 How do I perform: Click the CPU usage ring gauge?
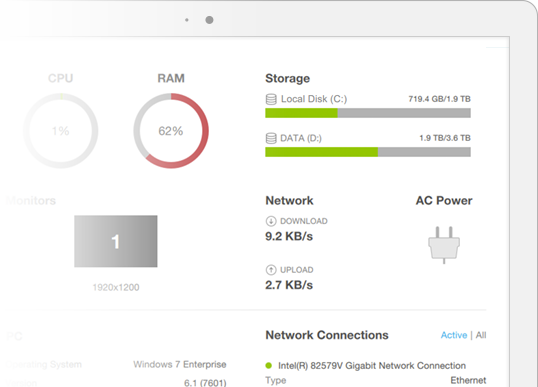[61, 131]
